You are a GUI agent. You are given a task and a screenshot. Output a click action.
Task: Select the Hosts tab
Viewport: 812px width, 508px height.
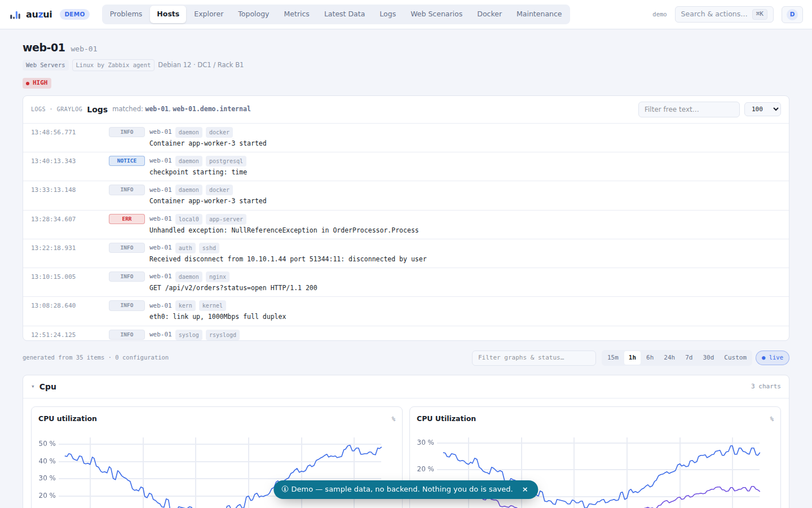click(x=168, y=14)
